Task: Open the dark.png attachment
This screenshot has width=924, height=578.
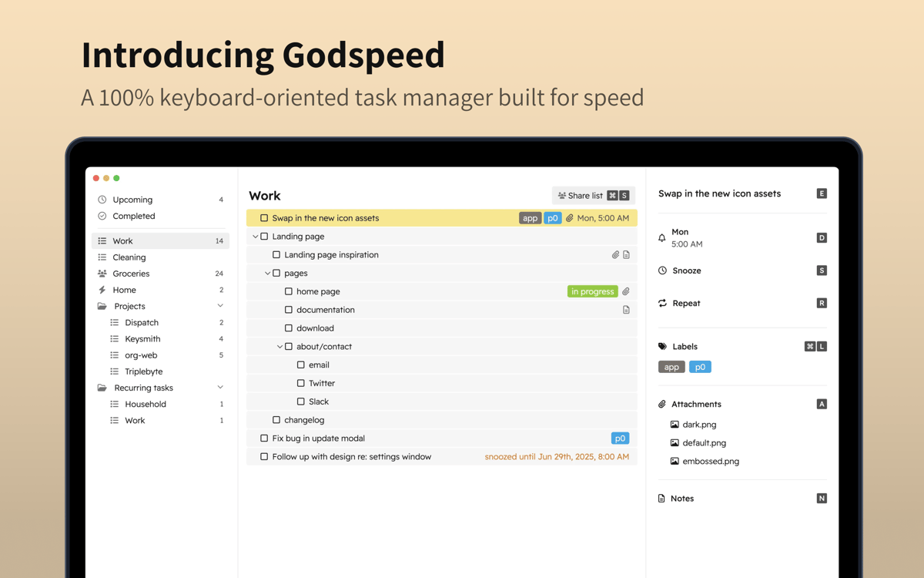Action: tap(699, 425)
